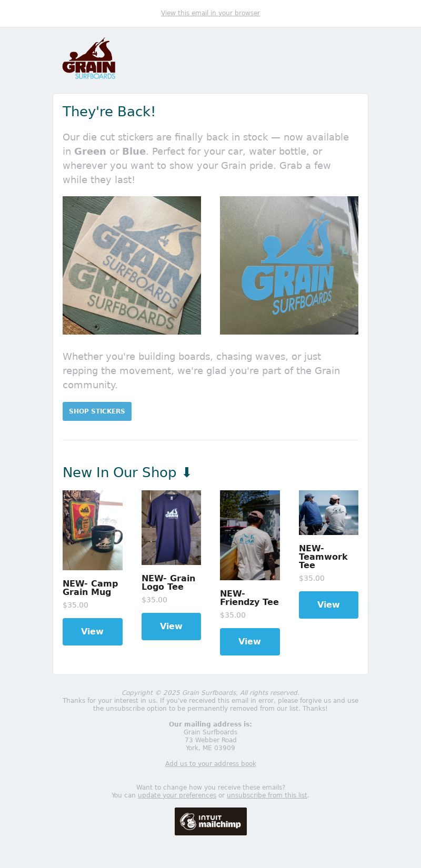421x868 pixels.
Task: Click the Intuit Mailchimp badge
Action: (210, 821)
